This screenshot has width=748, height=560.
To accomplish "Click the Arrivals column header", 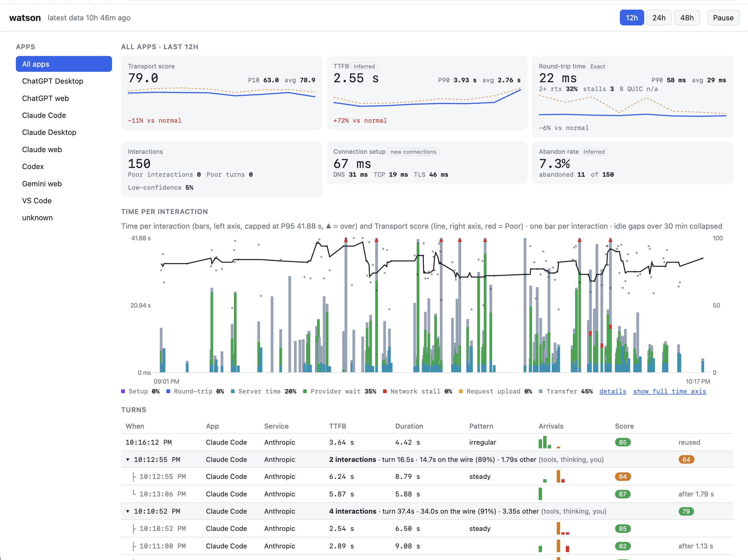I will 551,426.
